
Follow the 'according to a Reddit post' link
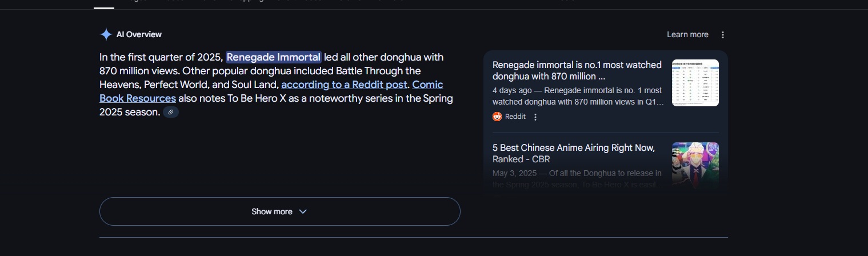point(345,85)
